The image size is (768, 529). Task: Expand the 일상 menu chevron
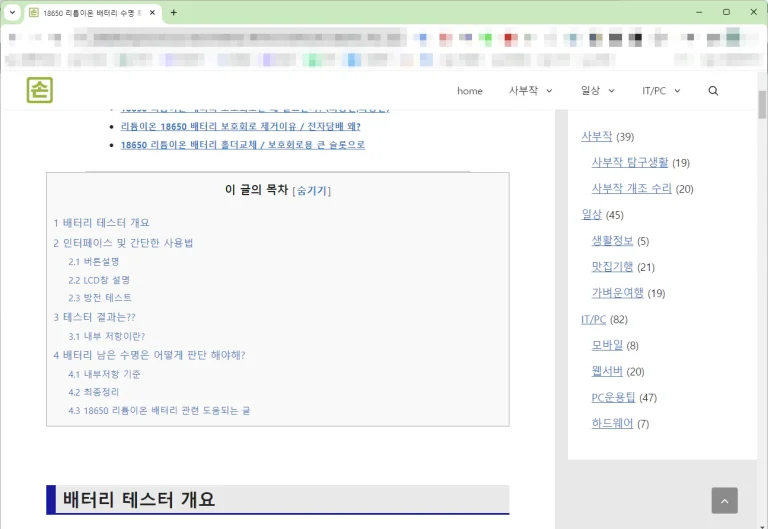click(x=611, y=91)
